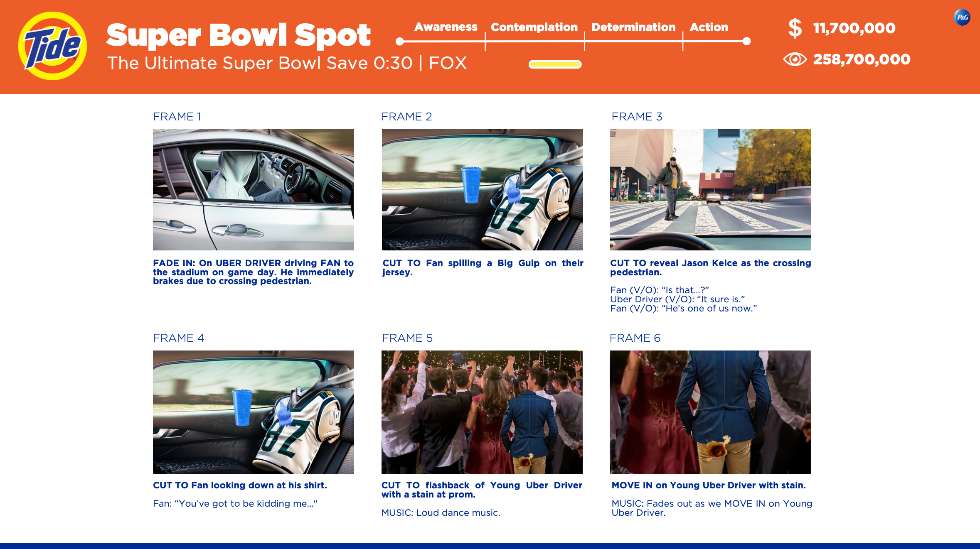Open Frame 3 crossing pedestrian image
This screenshot has width=980, height=549.
tap(711, 189)
